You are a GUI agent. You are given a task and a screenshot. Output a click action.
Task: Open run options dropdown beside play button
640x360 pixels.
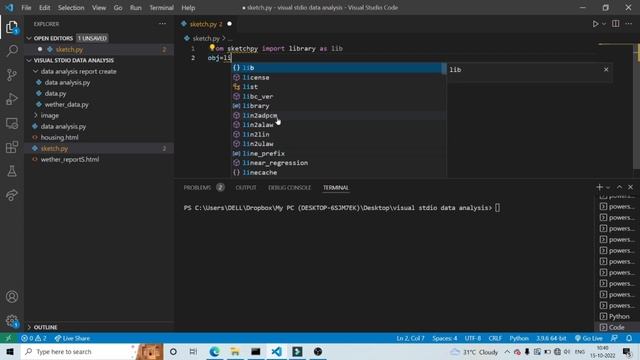pos(604,24)
